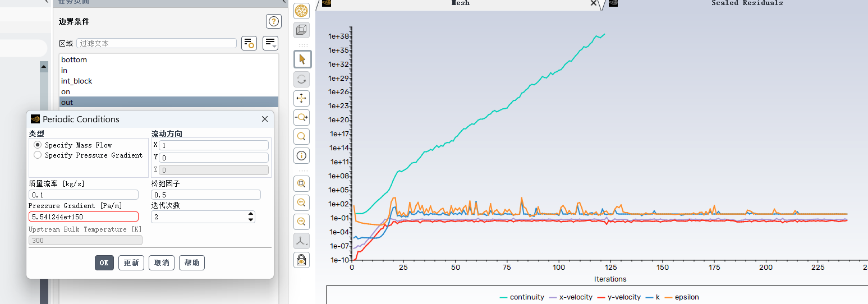Screen dimensions: 868x304
Task: Click the zone filter settings button
Action: click(x=249, y=43)
